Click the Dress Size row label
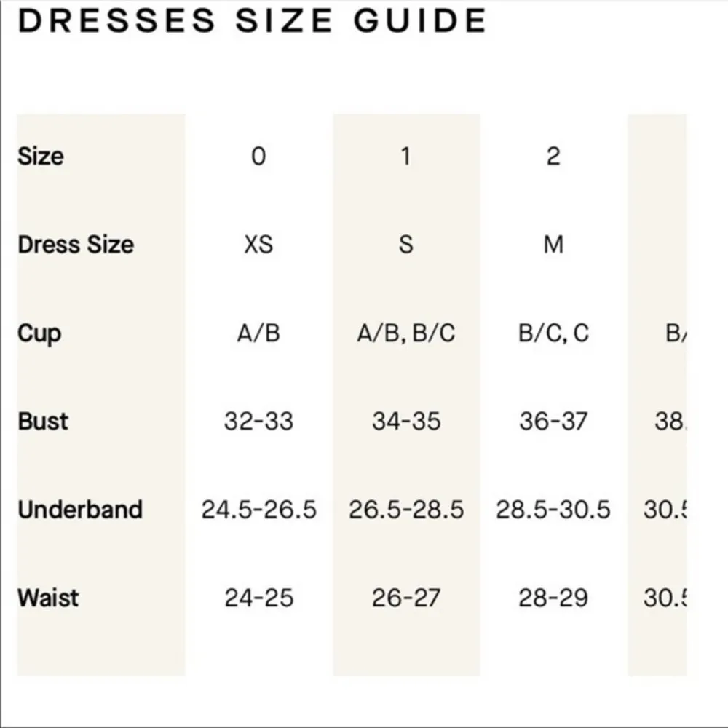The width and height of the screenshot is (728, 728). pos(76,245)
